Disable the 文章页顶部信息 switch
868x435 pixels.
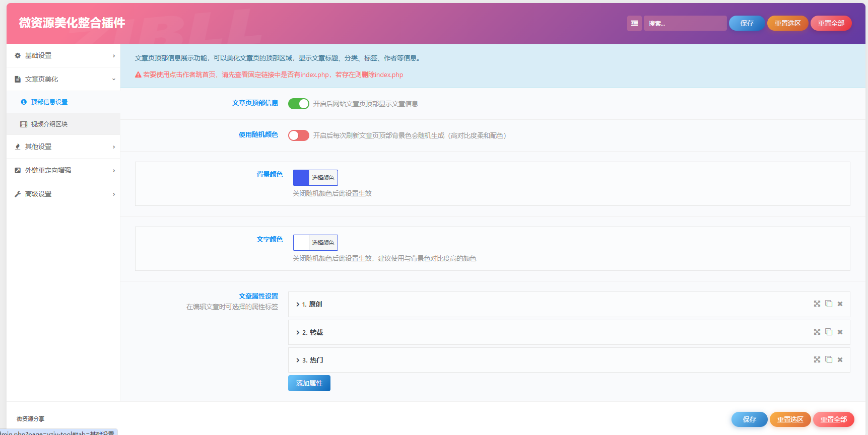coord(299,104)
